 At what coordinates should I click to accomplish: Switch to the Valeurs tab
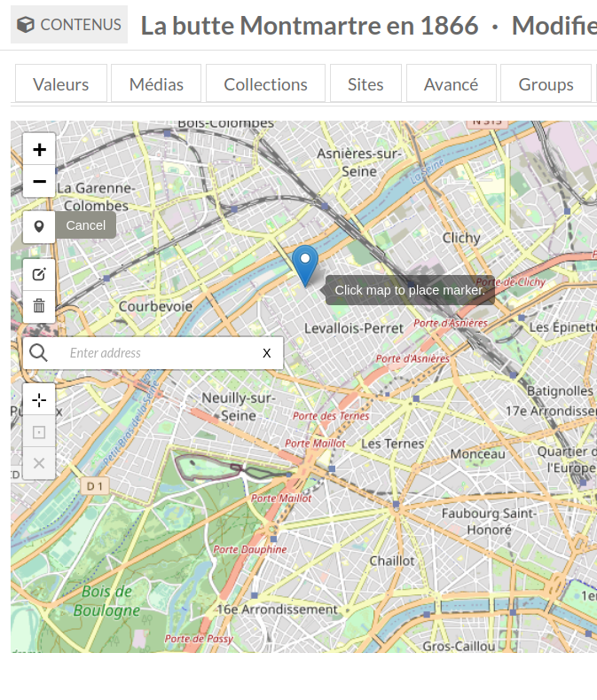[x=61, y=84]
